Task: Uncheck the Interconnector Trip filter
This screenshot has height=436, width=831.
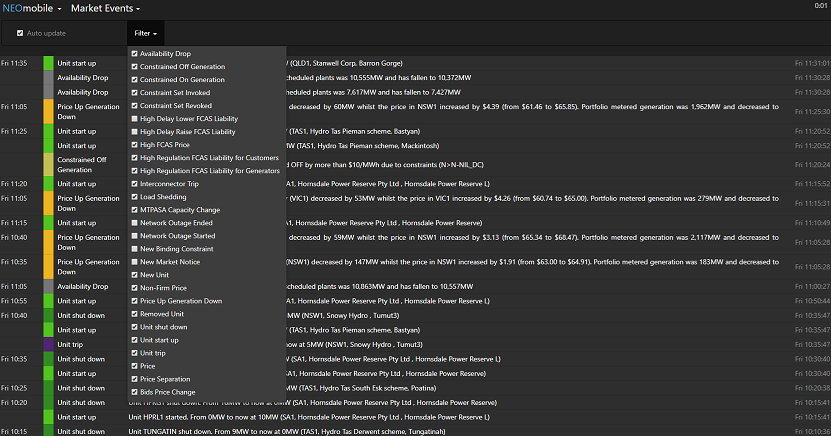Action: (x=135, y=183)
